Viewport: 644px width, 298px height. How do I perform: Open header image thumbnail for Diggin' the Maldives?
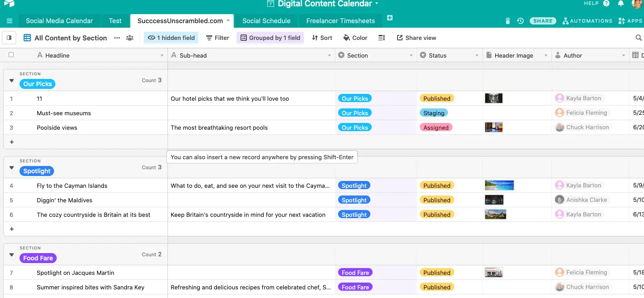[x=494, y=200]
